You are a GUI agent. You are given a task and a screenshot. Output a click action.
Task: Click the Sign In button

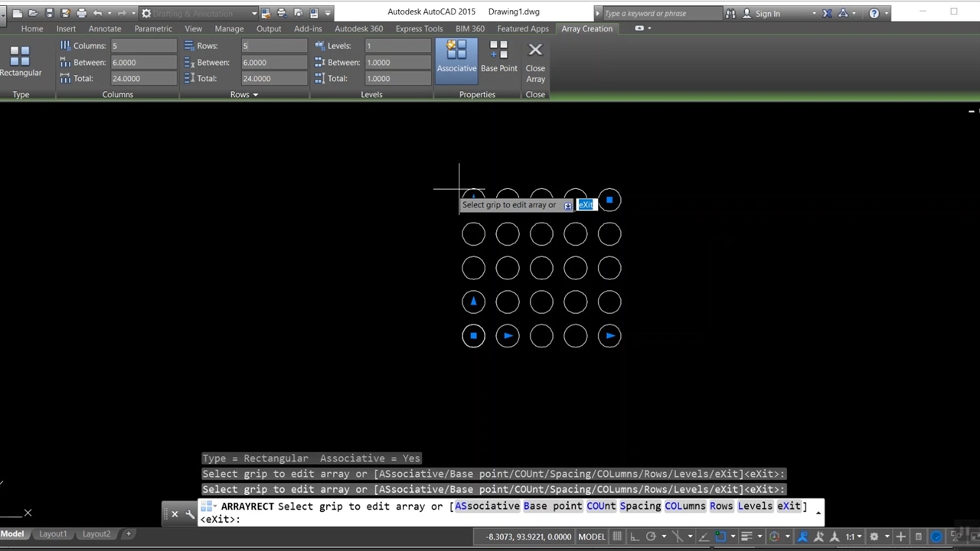pos(767,13)
